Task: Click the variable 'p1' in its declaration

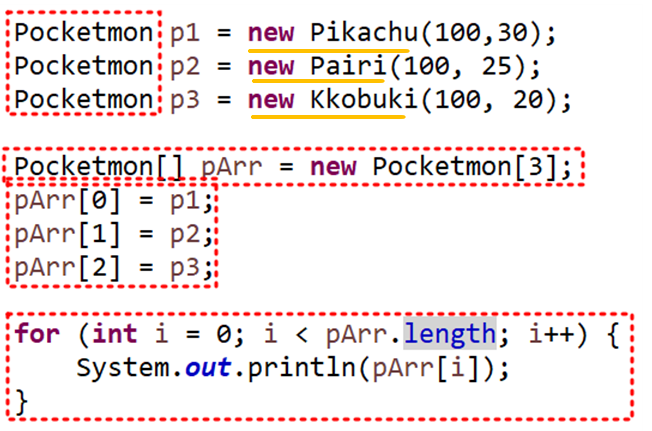Action: [185, 34]
